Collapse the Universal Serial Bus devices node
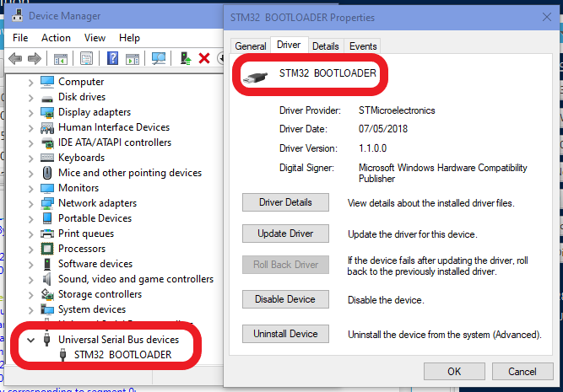 (31, 340)
